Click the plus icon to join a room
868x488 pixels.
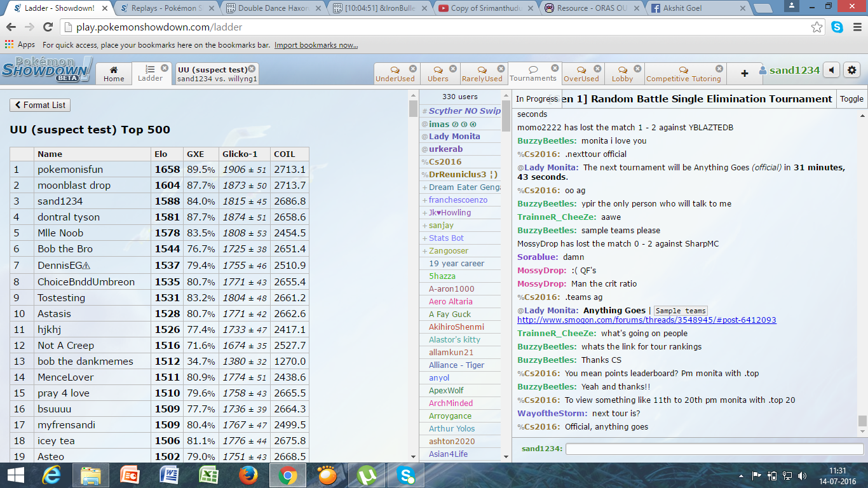744,74
